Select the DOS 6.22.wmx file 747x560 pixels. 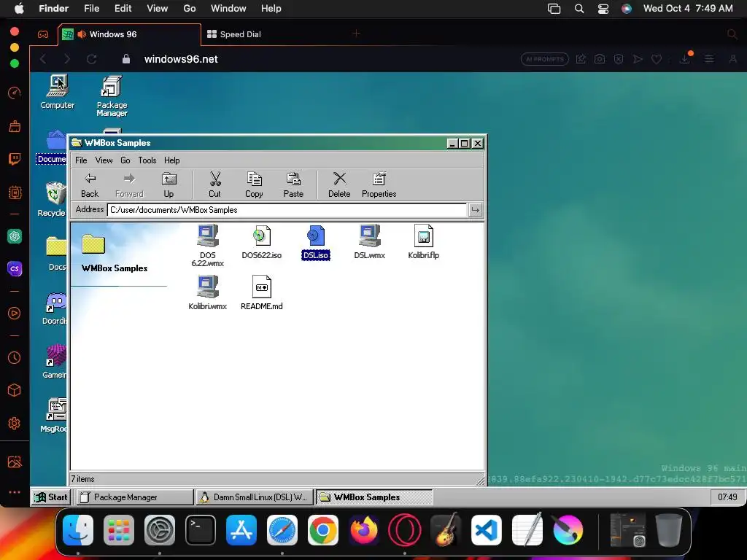(208, 245)
